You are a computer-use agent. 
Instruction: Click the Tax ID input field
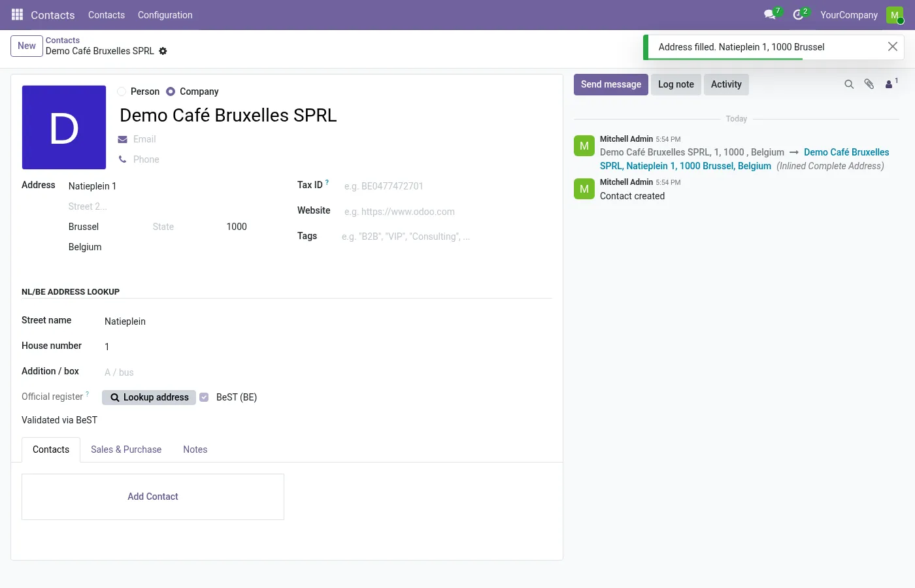click(447, 186)
